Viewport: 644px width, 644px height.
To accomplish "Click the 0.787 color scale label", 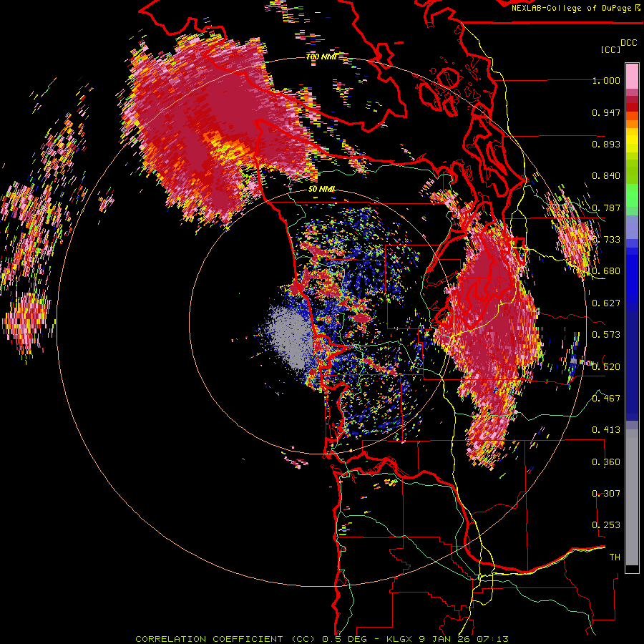I will (x=606, y=208).
